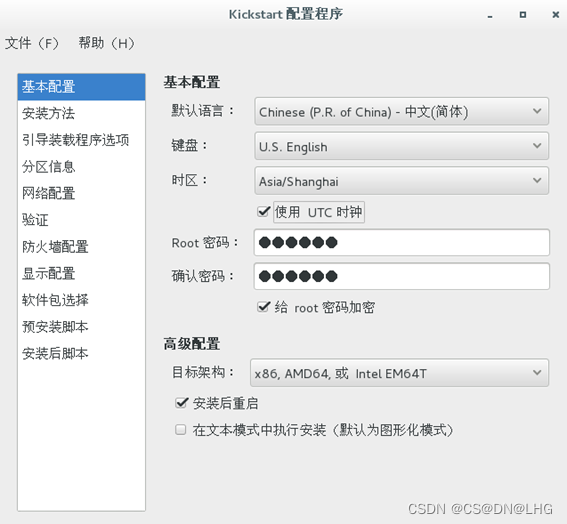
Task: Uncheck 安装后重启 checkbox
Action: point(181,402)
